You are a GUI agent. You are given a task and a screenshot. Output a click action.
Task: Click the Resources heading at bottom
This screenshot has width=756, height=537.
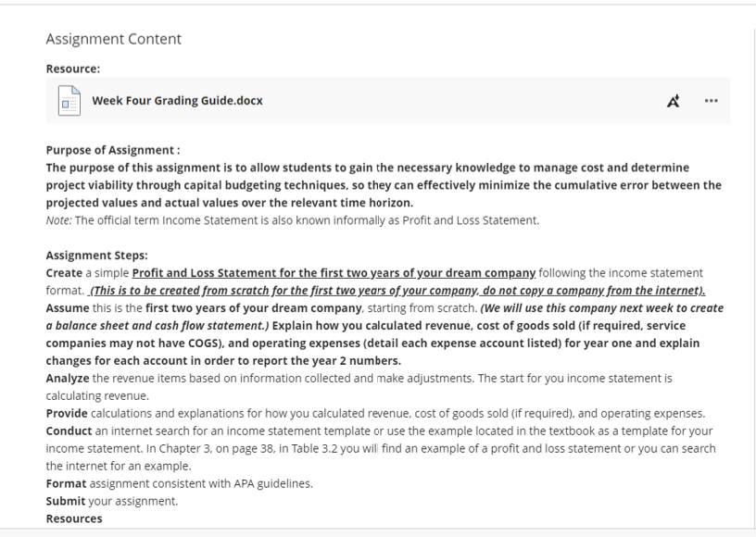point(74,518)
